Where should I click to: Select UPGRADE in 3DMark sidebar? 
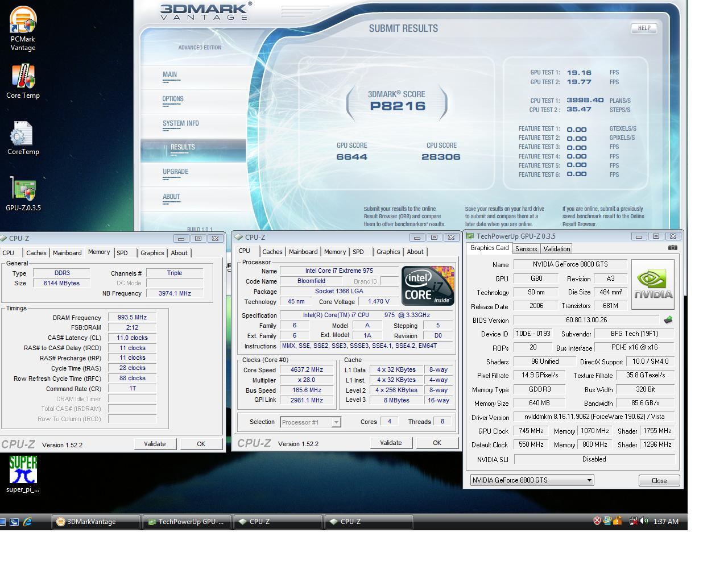tap(175, 172)
